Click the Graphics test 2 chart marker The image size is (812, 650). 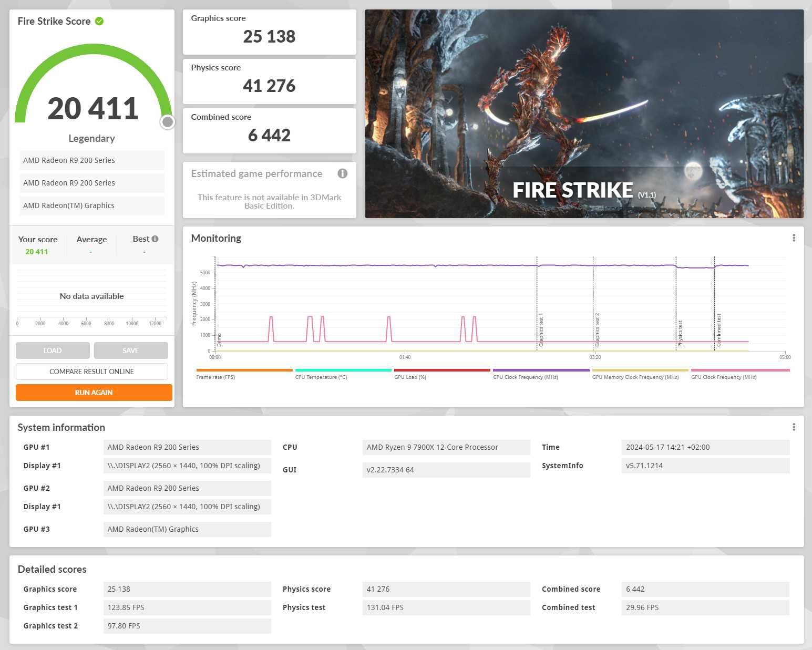coord(597,330)
